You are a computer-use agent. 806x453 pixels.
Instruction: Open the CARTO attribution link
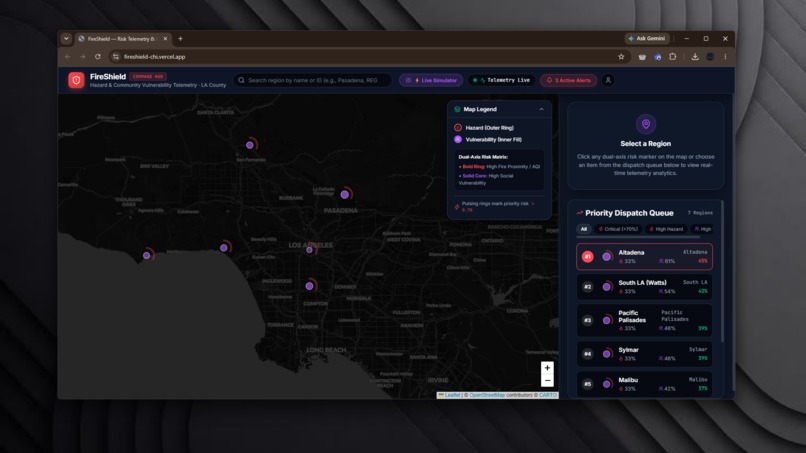coord(548,395)
